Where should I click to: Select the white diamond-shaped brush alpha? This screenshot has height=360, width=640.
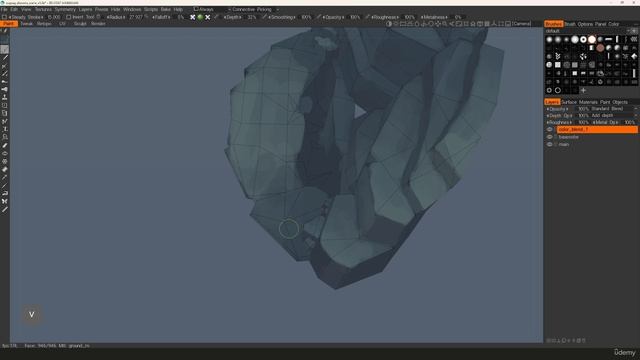(x=634, y=56)
